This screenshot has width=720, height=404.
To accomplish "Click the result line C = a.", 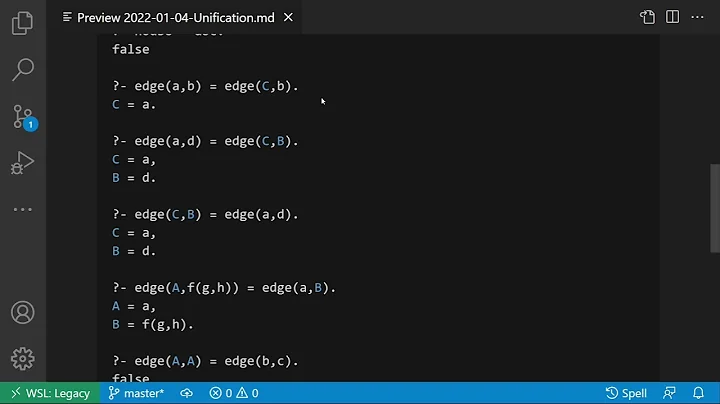I will pyautogui.click(x=134, y=104).
